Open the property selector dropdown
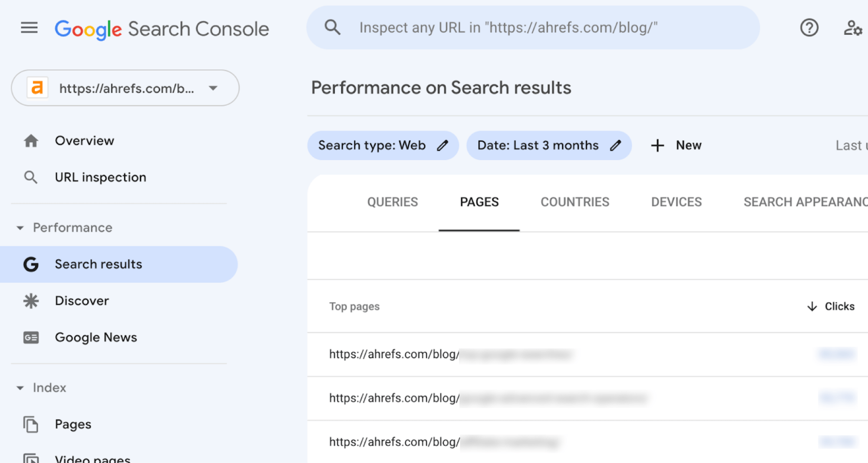This screenshot has width=868, height=463. [x=212, y=88]
